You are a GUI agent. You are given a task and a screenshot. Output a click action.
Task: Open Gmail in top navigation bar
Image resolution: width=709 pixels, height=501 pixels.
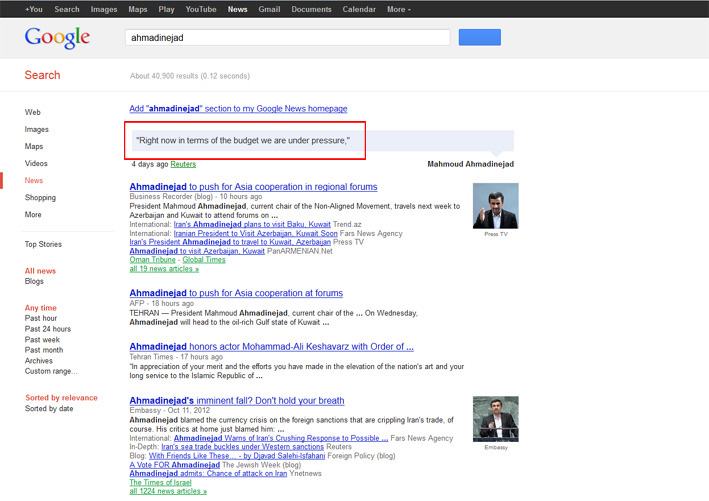click(269, 9)
